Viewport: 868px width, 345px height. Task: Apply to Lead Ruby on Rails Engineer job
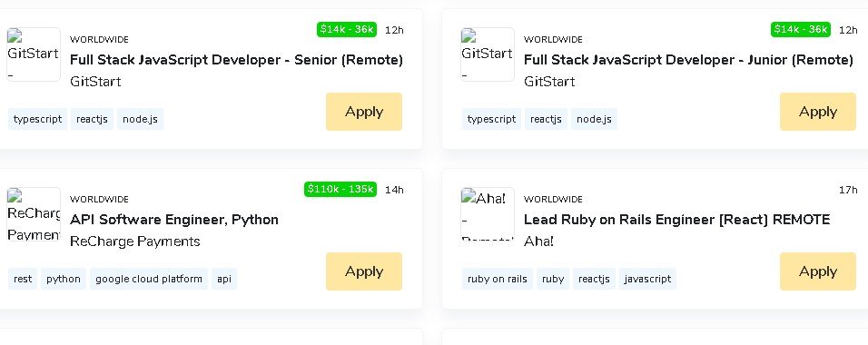click(818, 271)
